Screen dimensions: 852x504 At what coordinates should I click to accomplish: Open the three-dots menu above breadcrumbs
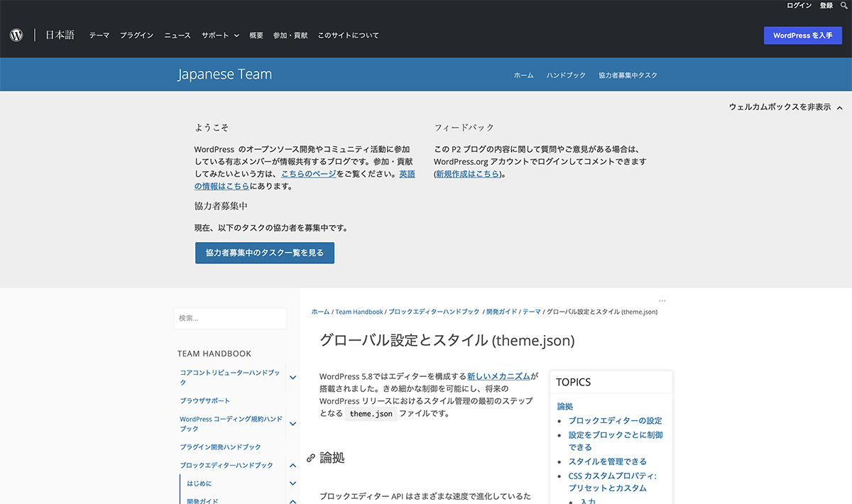pos(662,301)
